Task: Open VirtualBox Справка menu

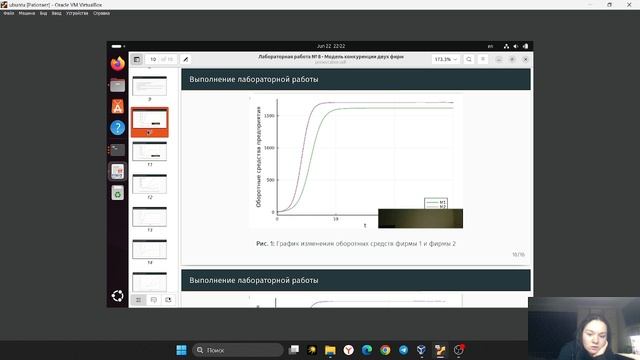Action: click(x=101, y=13)
